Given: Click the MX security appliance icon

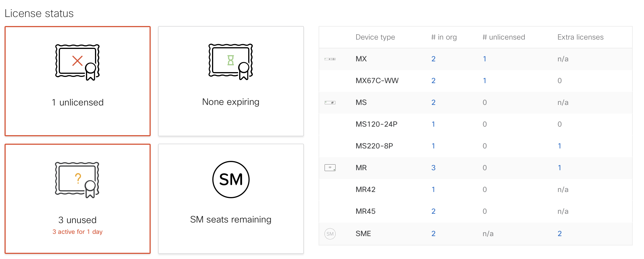Looking at the screenshot, I should [330, 59].
